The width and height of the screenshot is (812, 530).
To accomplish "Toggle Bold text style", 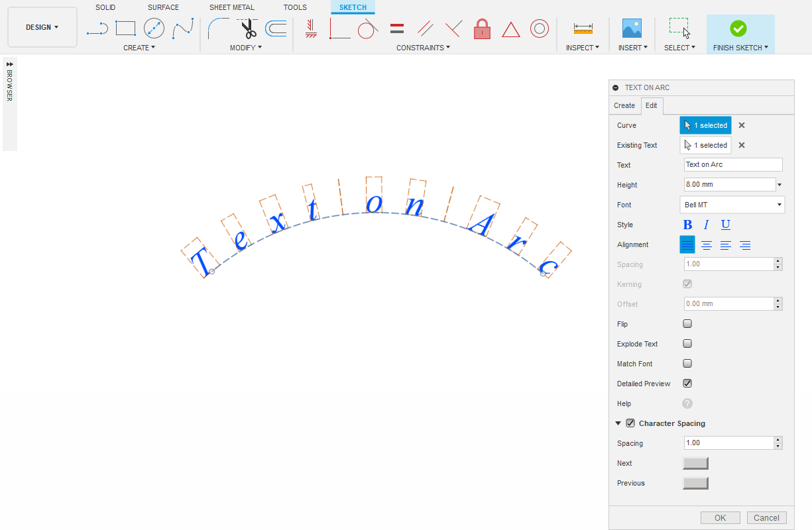I will pyautogui.click(x=687, y=225).
